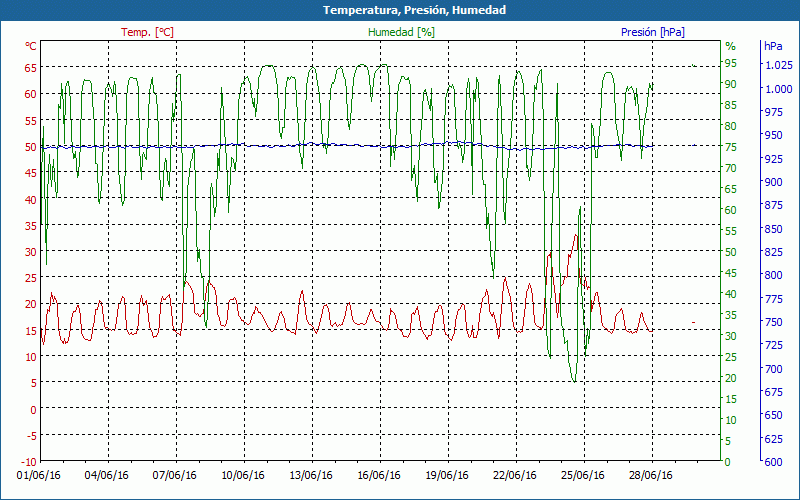Click the 60 tick on humidity axis
Image resolution: width=800 pixels, height=500 pixels.
731,210
